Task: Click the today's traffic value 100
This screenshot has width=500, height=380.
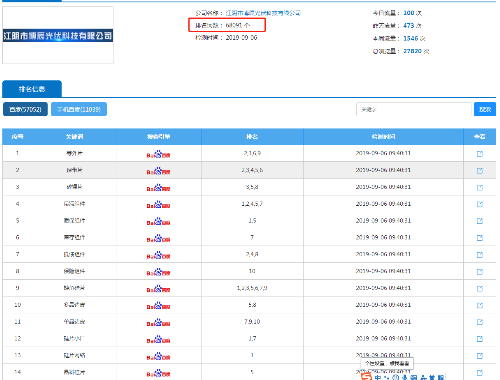Action: click(409, 13)
